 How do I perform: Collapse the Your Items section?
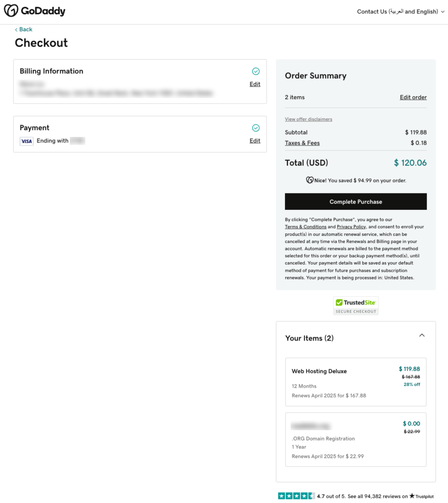tap(421, 335)
